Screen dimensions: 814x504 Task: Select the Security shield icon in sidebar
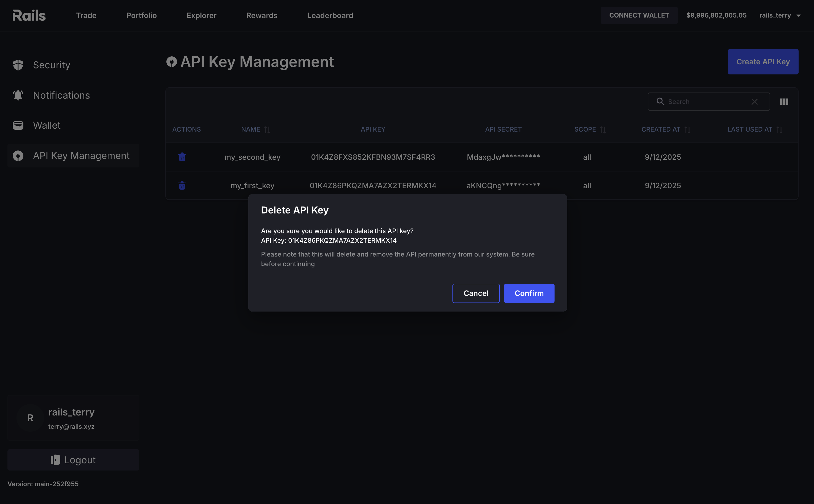(x=18, y=65)
